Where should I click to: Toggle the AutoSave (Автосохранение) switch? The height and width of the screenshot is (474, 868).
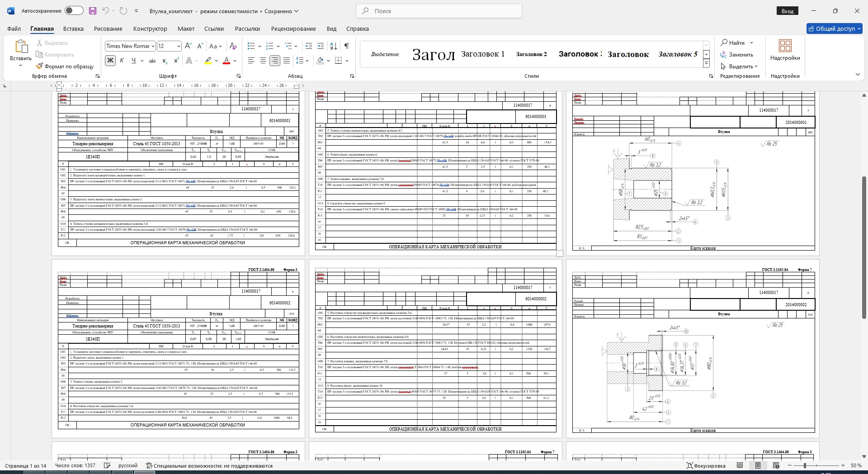pos(74,11)
